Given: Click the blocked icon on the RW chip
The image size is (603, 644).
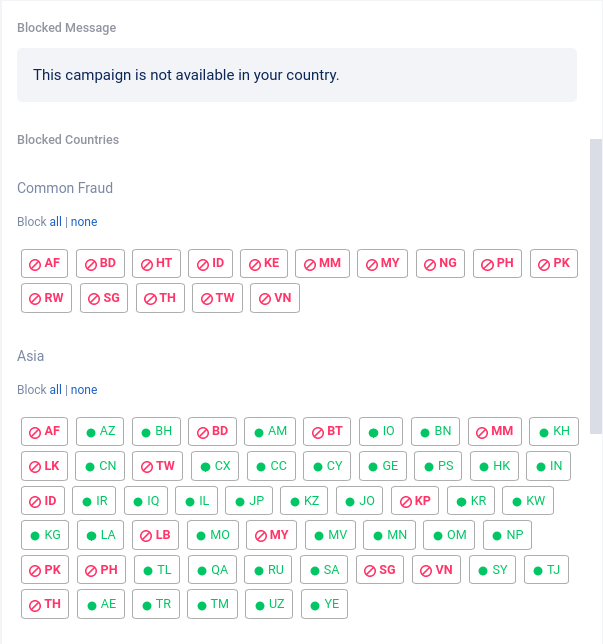Looking at the screenshot, I should (x=35, y=299).
